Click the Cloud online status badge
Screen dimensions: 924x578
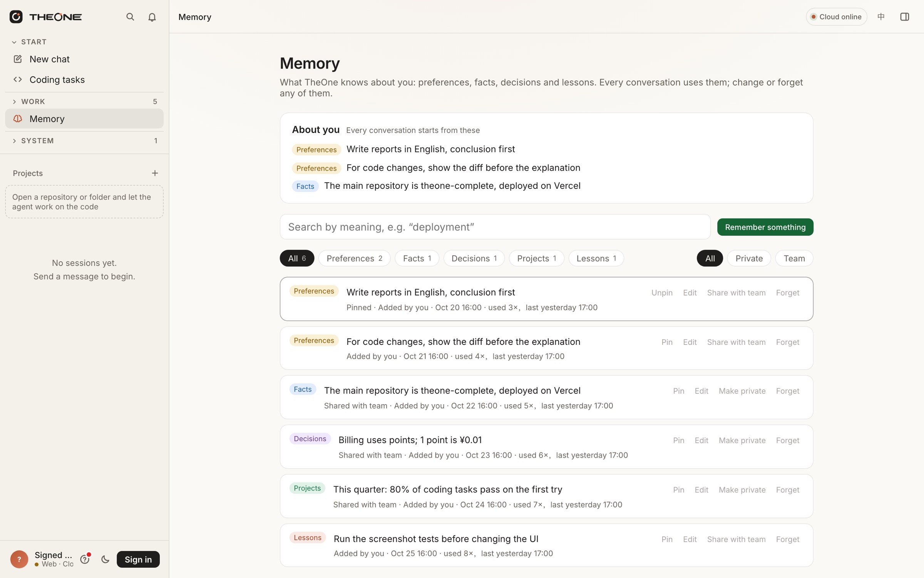[836, 17]
